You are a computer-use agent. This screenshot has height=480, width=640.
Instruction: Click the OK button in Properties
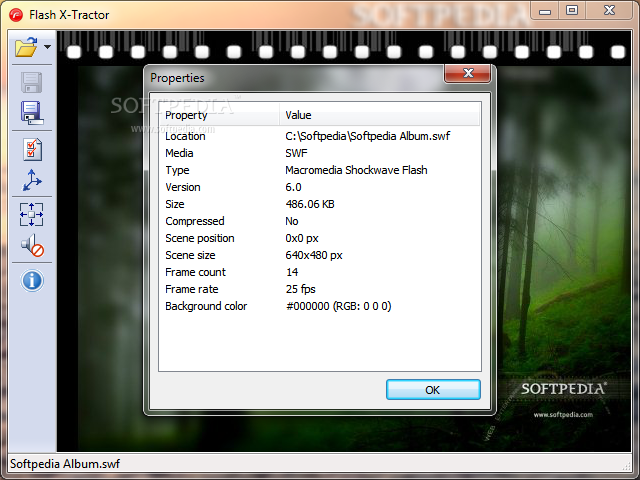433,390
